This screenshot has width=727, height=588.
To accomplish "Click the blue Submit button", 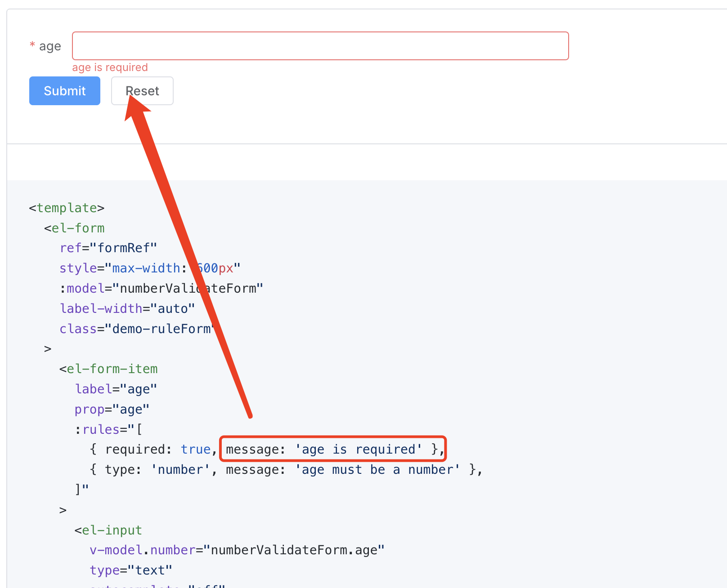I will tap(65, 91).
